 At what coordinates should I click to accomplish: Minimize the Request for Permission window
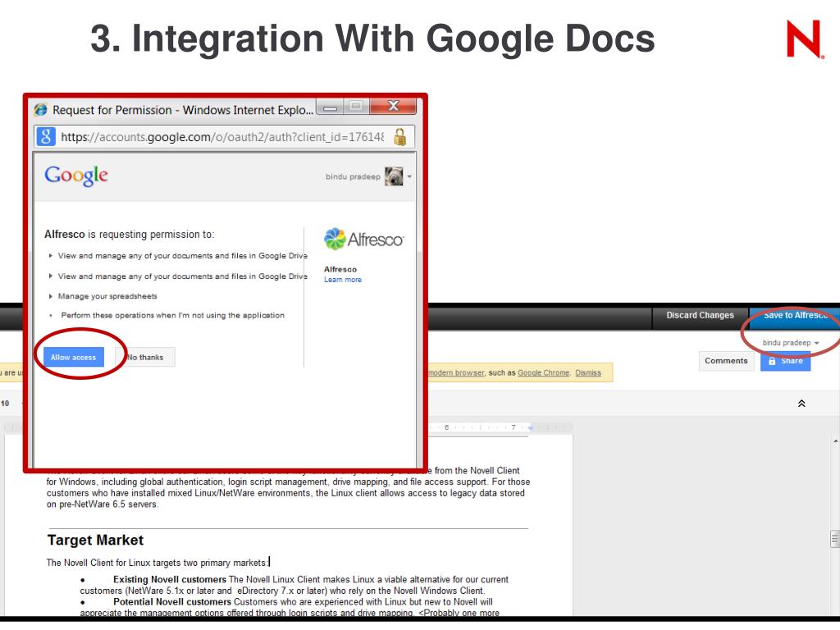coord(330,107)
